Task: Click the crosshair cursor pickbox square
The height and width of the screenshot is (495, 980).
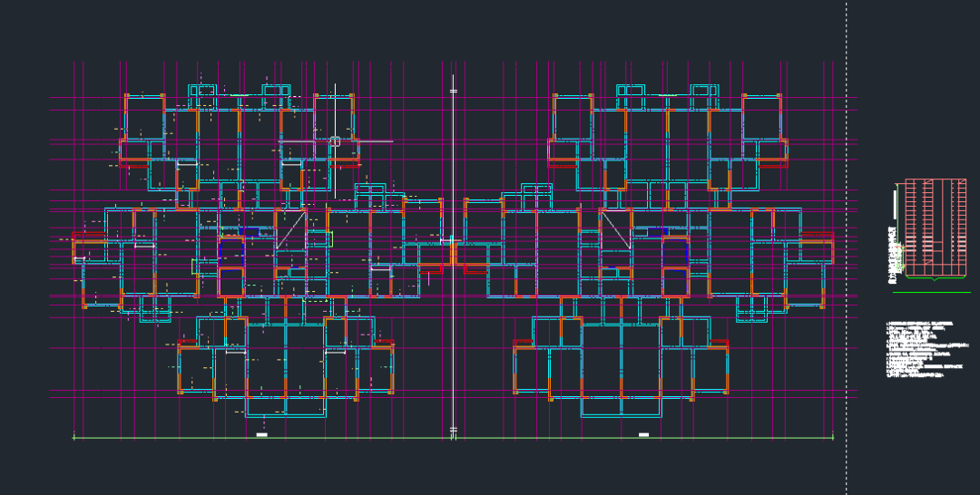Action: (x=335, y=141)
